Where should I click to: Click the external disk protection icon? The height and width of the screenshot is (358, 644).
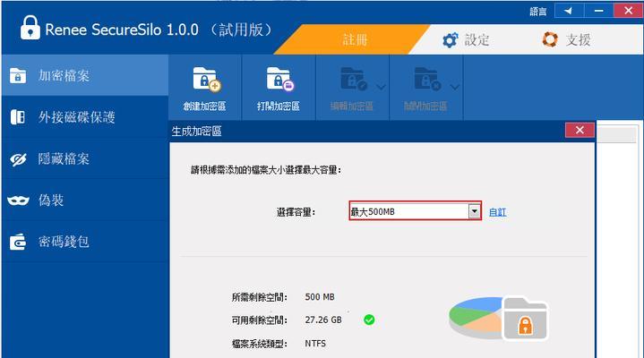tap(18, 117)
